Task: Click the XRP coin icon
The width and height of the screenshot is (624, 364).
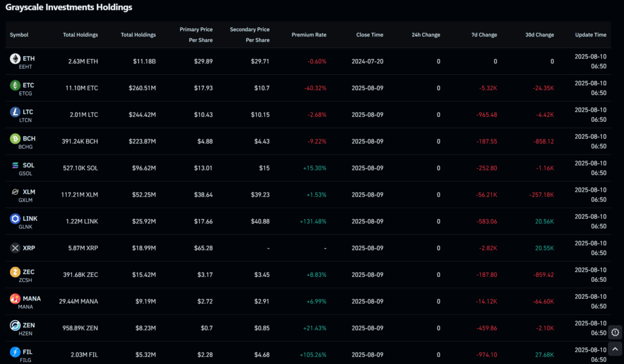Action: pos(15,248)
